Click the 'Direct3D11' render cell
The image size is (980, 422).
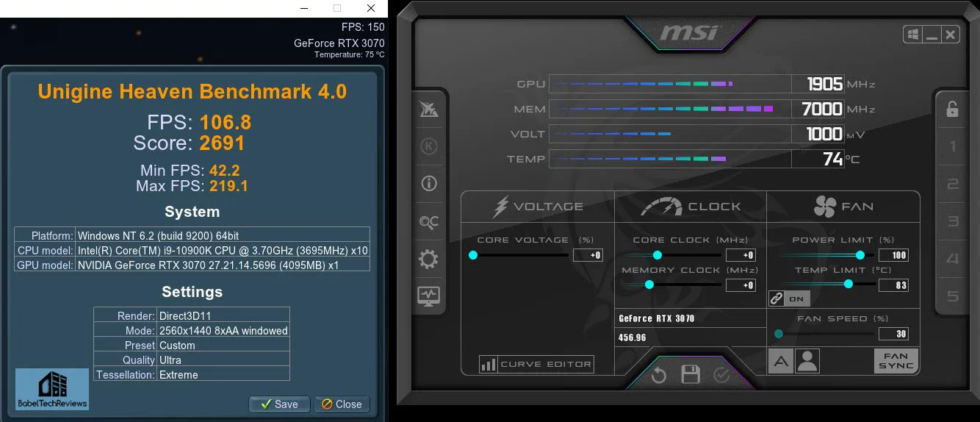(x=223, y=315)
